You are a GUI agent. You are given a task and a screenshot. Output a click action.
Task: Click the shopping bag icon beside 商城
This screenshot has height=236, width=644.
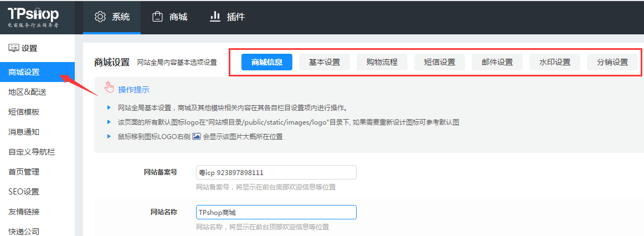pyautogui.click(x=158, y=17)
